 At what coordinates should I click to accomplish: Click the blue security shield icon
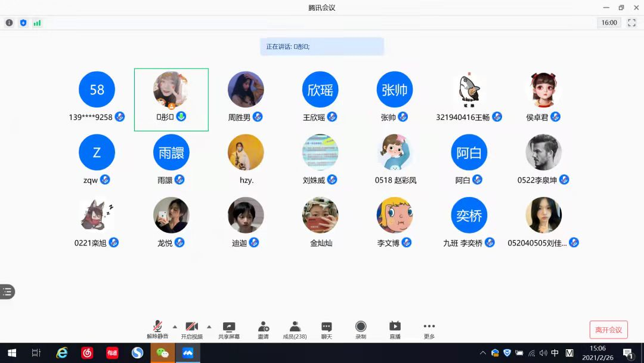point(23,23)
